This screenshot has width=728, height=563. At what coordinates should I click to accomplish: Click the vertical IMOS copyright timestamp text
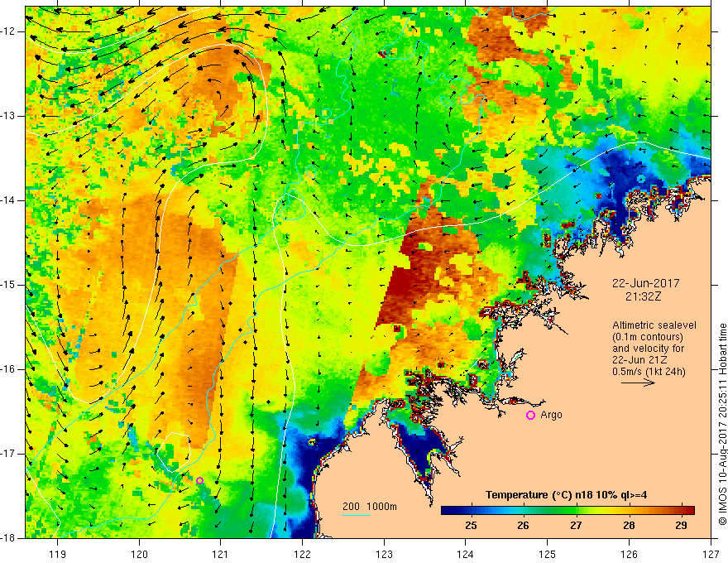click(722, 424)
